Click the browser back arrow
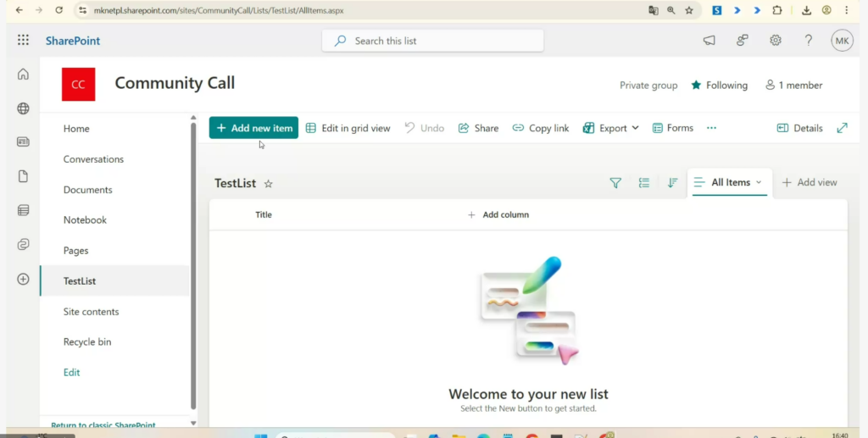This screenshot has height=438, width=868. point(19,10)
